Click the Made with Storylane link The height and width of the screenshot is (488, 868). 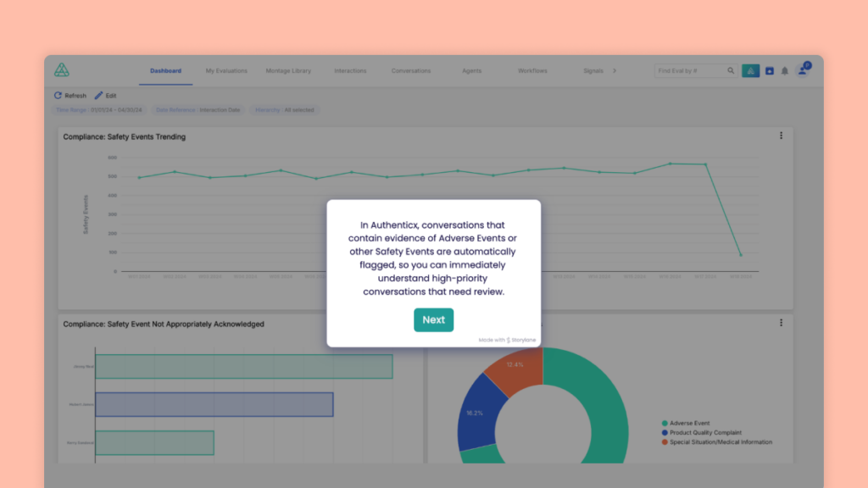click(507, 340)
